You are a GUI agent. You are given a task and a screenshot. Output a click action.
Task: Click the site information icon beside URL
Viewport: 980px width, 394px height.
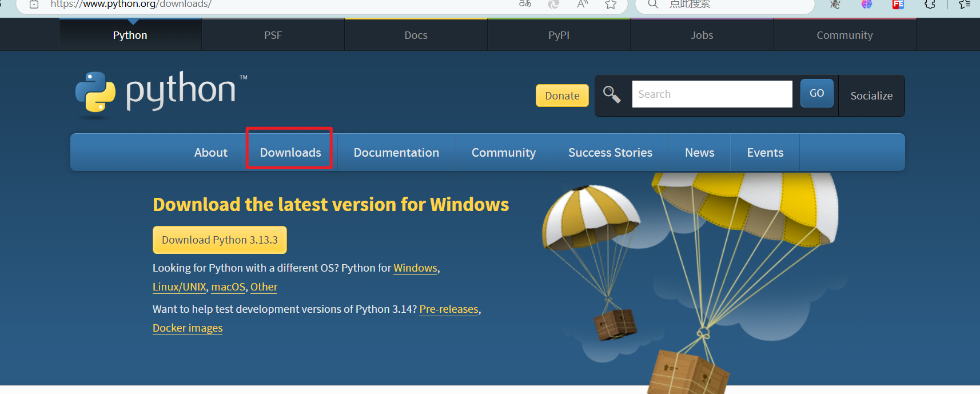tap(34, 4)
